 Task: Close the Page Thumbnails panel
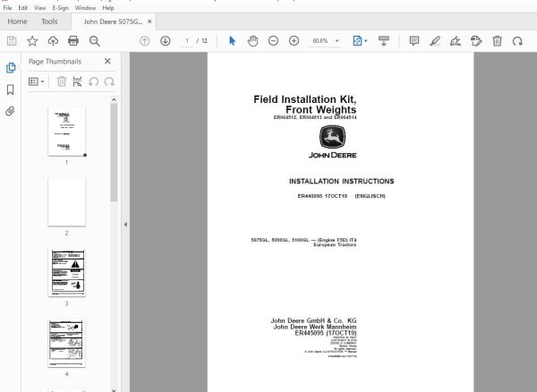pos(107,61)
